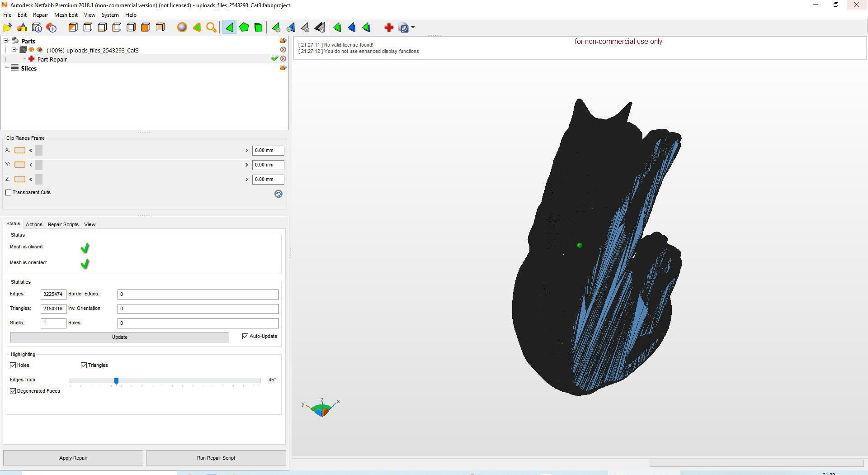Toggle visibility eye of uploads_files_2543293_Cat3

pyautogui.click(x=32, y=50)
